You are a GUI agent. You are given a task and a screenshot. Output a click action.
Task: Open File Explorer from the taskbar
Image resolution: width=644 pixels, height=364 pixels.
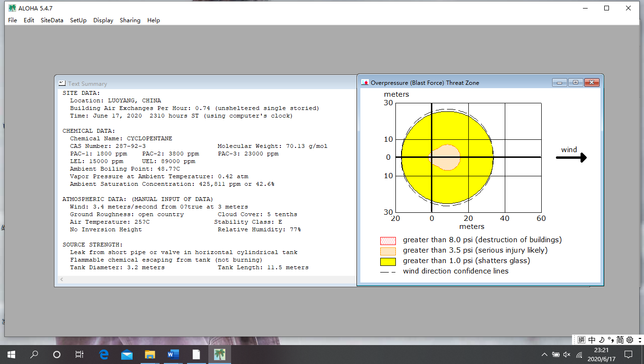[x=150, y=355]
